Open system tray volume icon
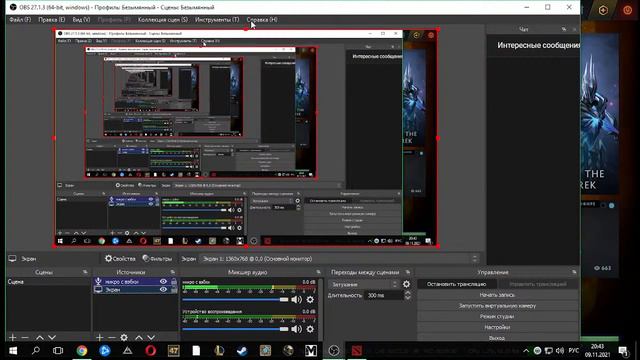640x360 pixels. pos(560,351)
